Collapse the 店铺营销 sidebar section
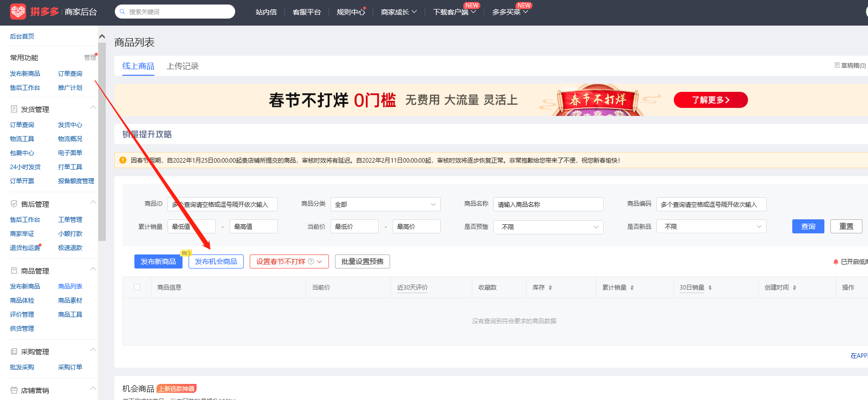 (93, 388)
